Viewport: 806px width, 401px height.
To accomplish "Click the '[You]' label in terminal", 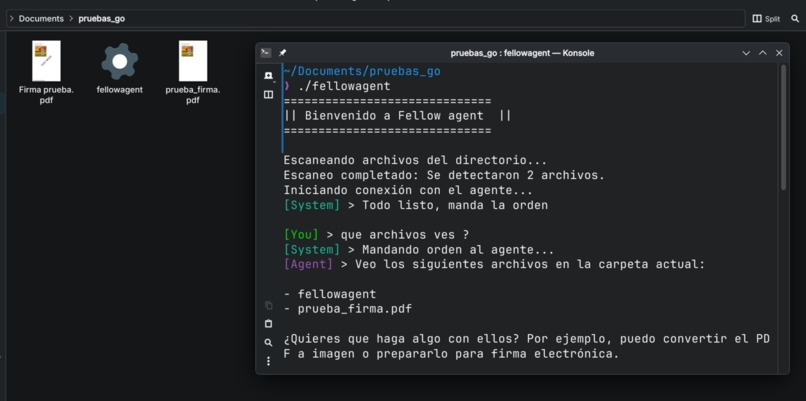I will pyautogui.click(x=301, y=235).
